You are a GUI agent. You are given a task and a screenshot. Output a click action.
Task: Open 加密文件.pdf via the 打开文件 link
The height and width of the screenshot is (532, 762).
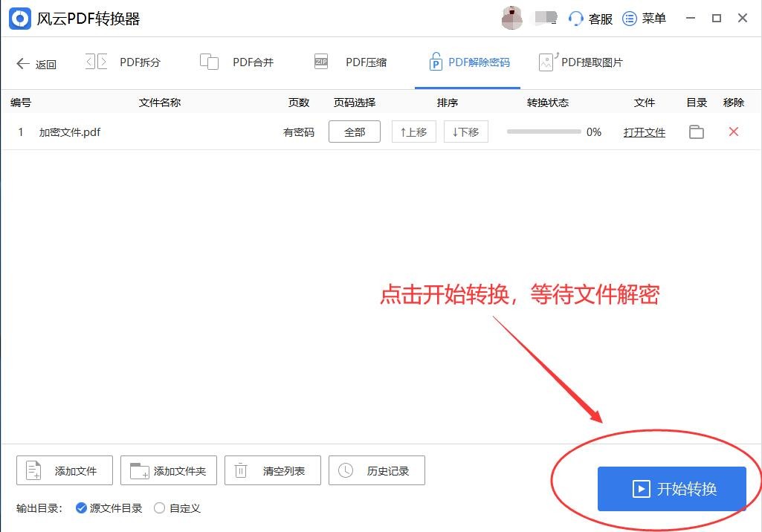(x=644, y=132)
